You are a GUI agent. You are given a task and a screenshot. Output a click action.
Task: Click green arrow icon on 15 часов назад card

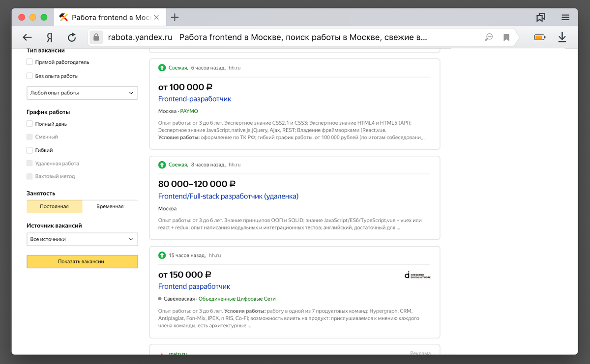pyautogui.click(x=162, y=255)
